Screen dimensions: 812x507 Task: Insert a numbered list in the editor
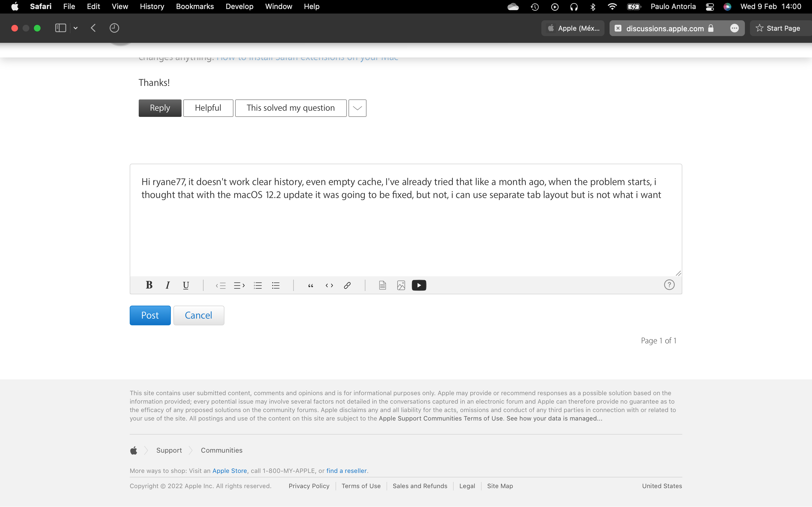(258, 285)
